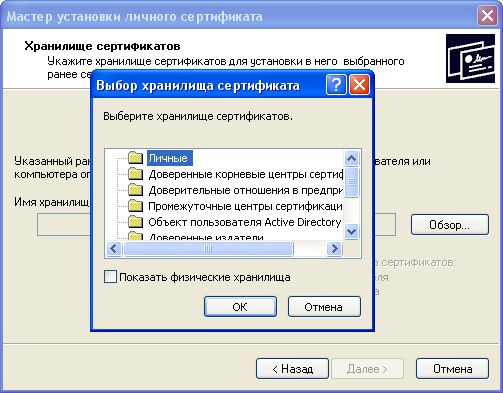
Task: Click the Обзор... button in the wizard
Action: click(450, 225)
